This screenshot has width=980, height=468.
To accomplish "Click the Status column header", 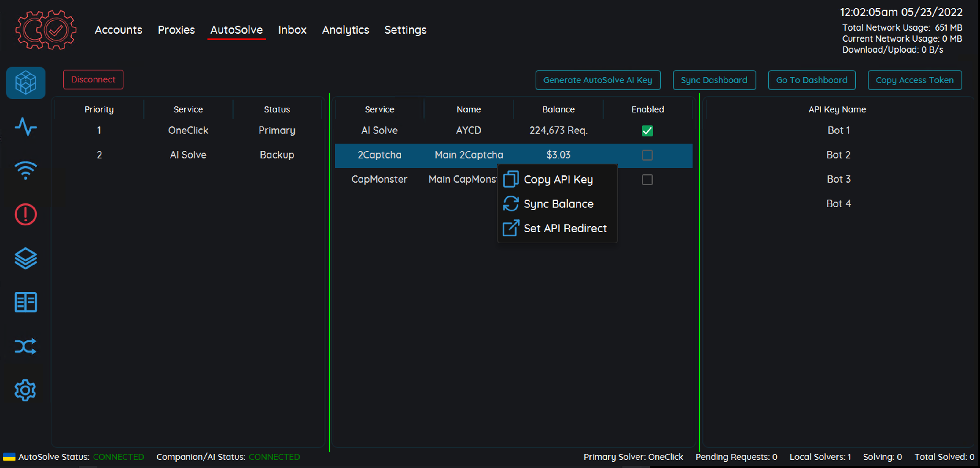I will 277,109.
